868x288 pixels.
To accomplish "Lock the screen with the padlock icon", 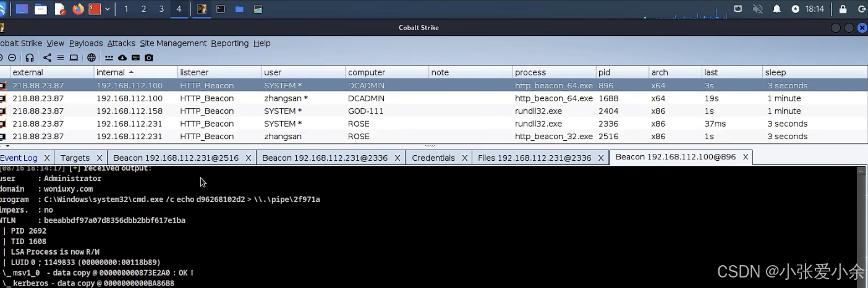I will click(843, 9).
